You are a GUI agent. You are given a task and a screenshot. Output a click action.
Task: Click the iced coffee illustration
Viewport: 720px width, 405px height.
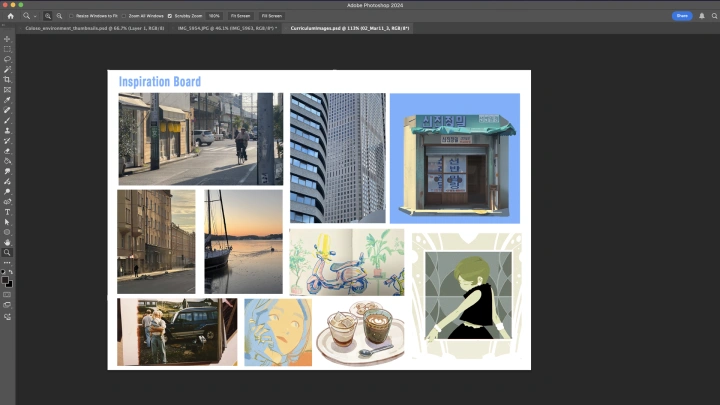(360, 332)
